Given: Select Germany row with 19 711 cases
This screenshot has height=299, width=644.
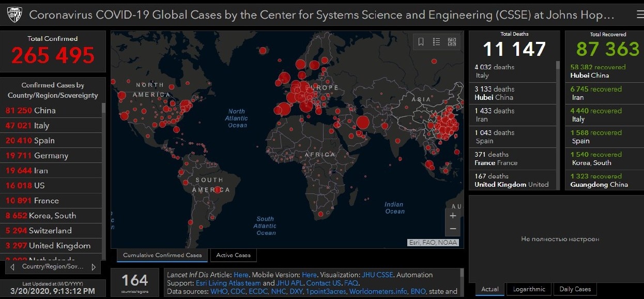Looking at the screenshot, I should pos(51,155).
